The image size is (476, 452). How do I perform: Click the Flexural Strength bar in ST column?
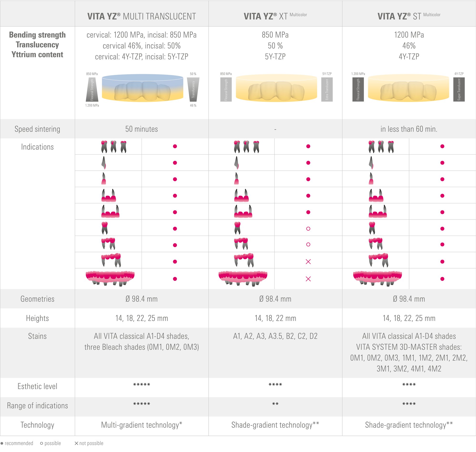pyautogui.click(x=358, y=89)
